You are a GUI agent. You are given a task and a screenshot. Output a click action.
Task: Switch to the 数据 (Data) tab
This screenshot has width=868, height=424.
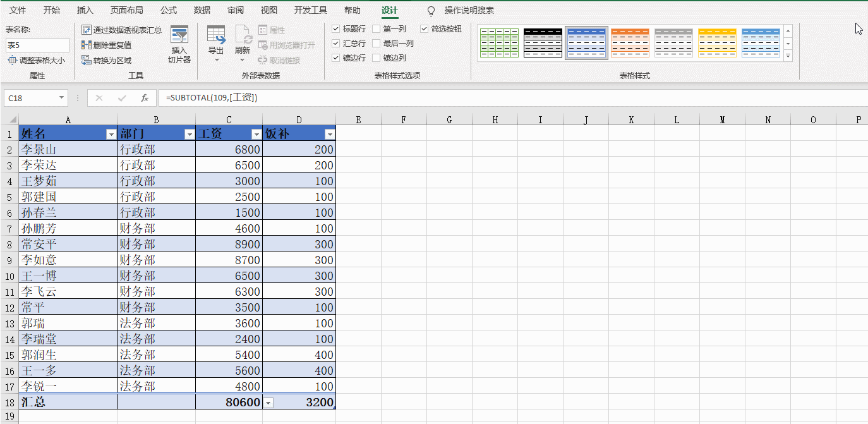click(202, 11)
